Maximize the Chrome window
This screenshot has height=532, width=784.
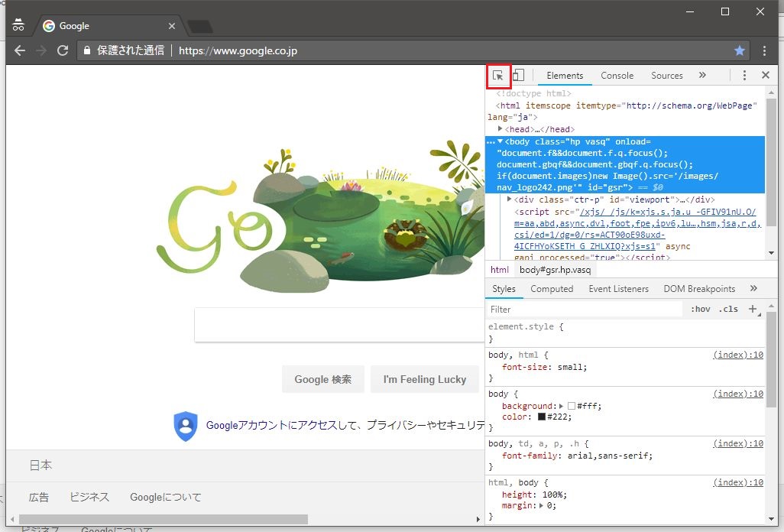click(x=725, y=11)
